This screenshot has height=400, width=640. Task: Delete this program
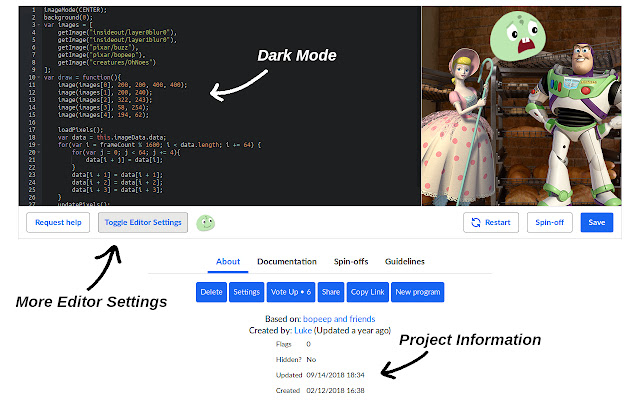tap(210, 292)
